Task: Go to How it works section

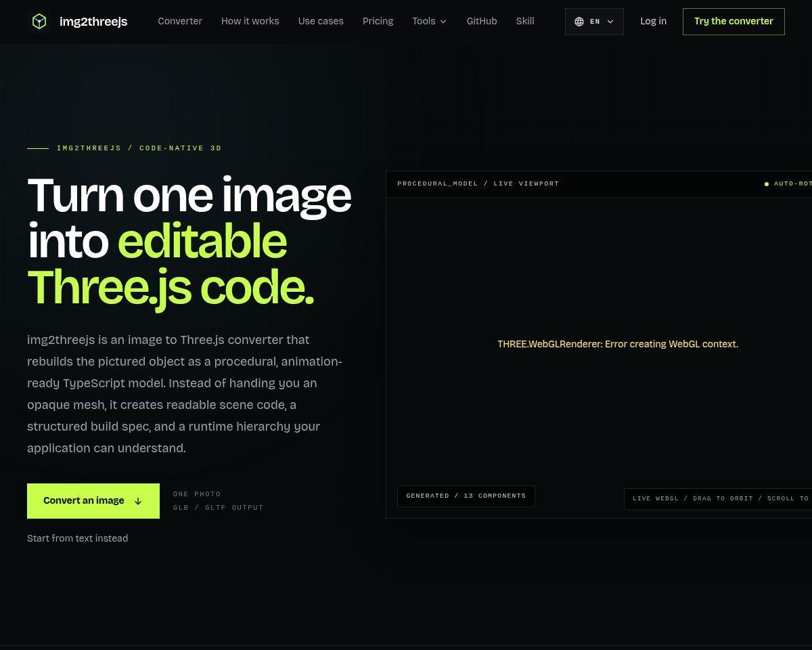Action: (250, 21)
